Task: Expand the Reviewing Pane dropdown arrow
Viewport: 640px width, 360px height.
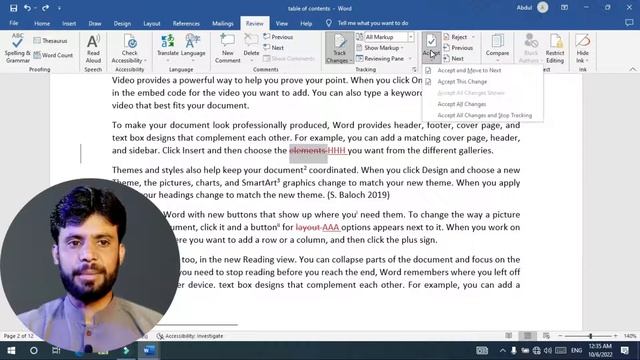Action: pos(410,58)
